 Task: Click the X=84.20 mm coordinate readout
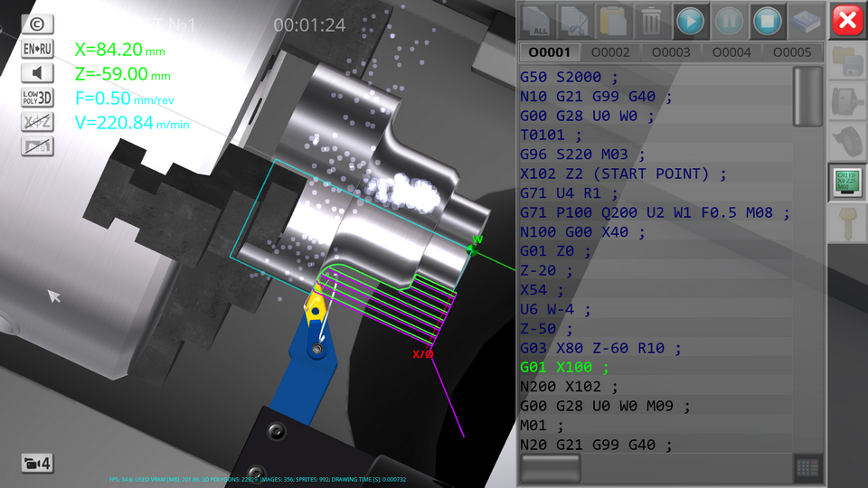click(x=120, y=50)
